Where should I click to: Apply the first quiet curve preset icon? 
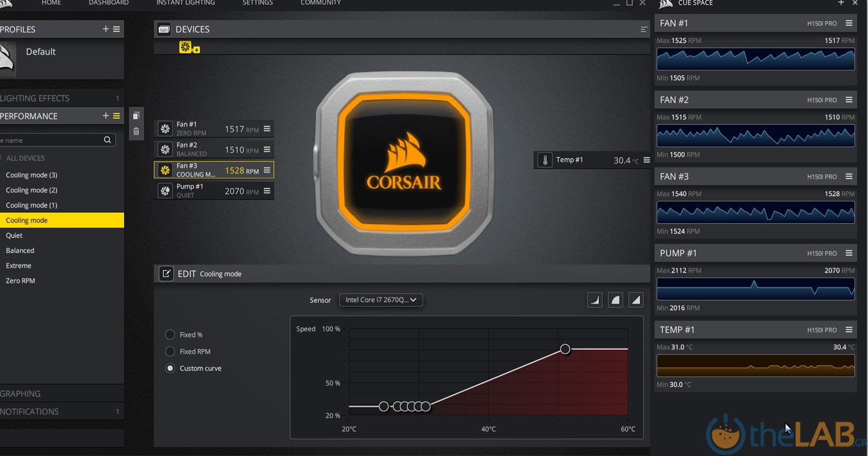coord(595,300)
